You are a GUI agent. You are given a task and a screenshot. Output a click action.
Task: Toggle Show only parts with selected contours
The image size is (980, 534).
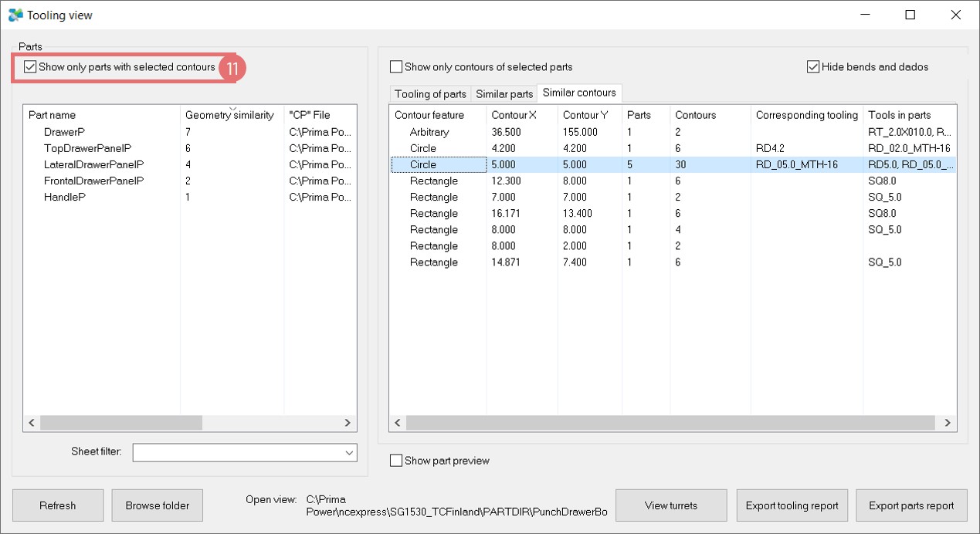(30, 67)
